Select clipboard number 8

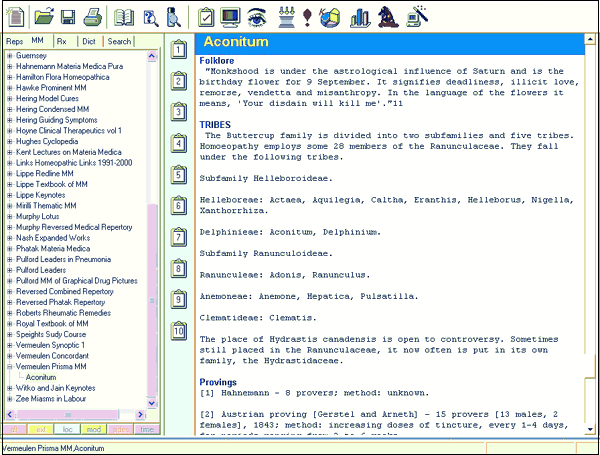point(179,268)
